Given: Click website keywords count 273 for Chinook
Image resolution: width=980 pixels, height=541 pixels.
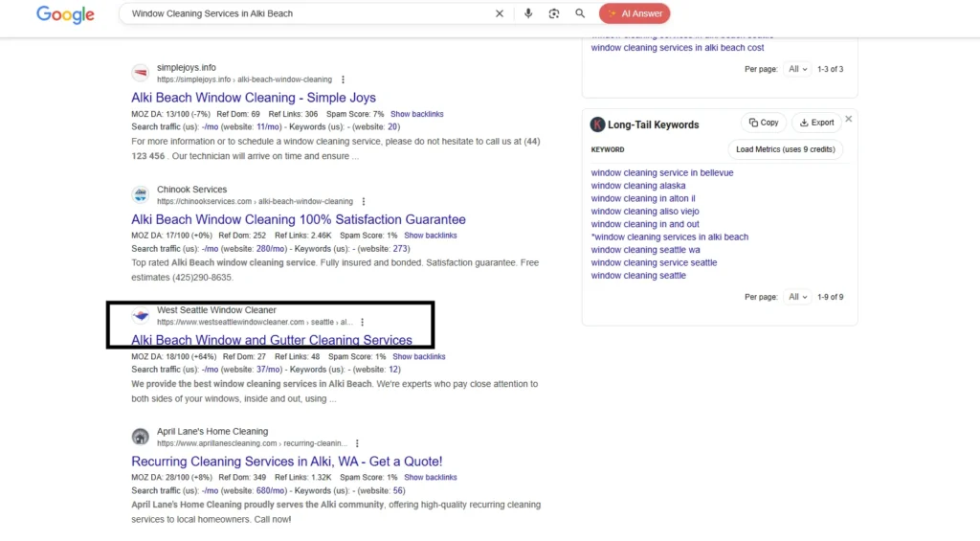Looking at the screenshot, I should point(400,249).
